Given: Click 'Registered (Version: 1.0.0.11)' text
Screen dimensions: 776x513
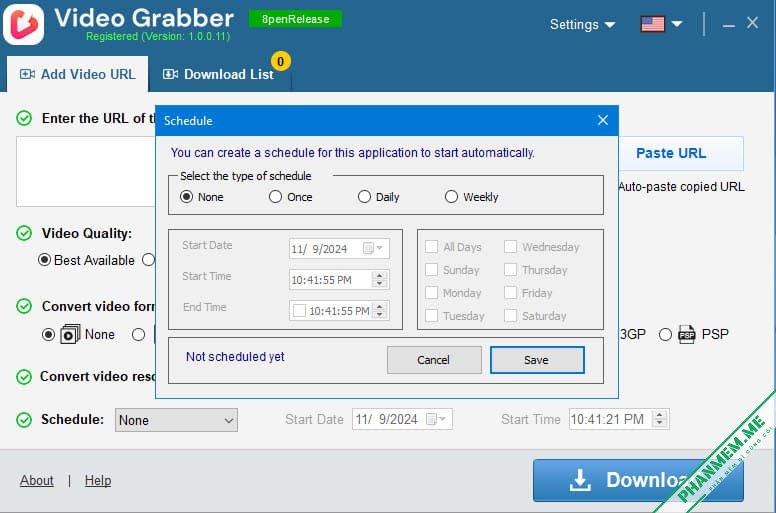Looking at the screenshot, I should (158, 37).
